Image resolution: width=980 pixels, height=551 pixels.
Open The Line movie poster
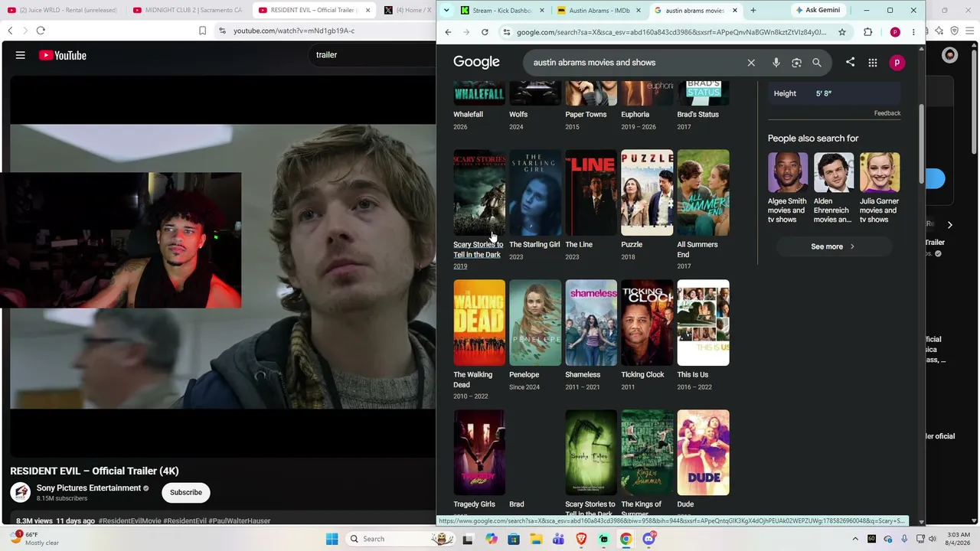[x=591, y=192]
